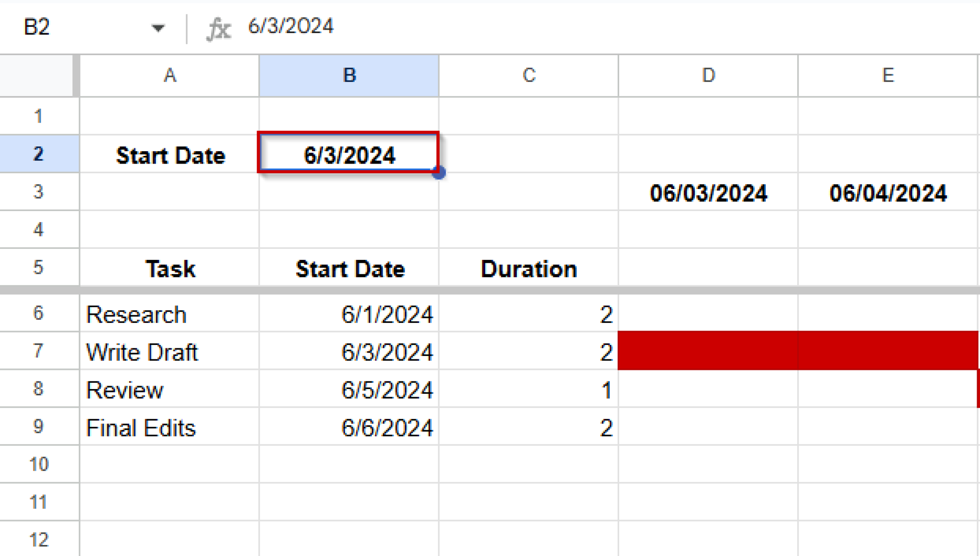This screenshot has width=980, height=556.
Task: Select the Duration header cell
Action: [528, 268]
